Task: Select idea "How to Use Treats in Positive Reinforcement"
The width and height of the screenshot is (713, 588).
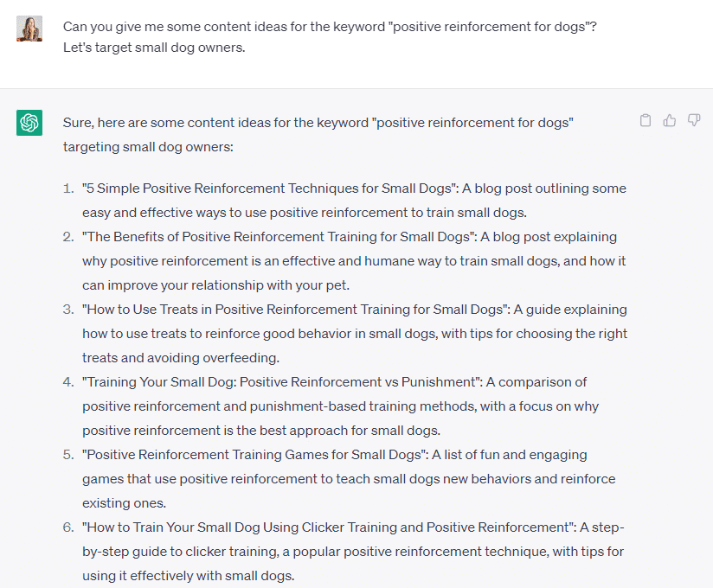Action: [x=296, y=310]
